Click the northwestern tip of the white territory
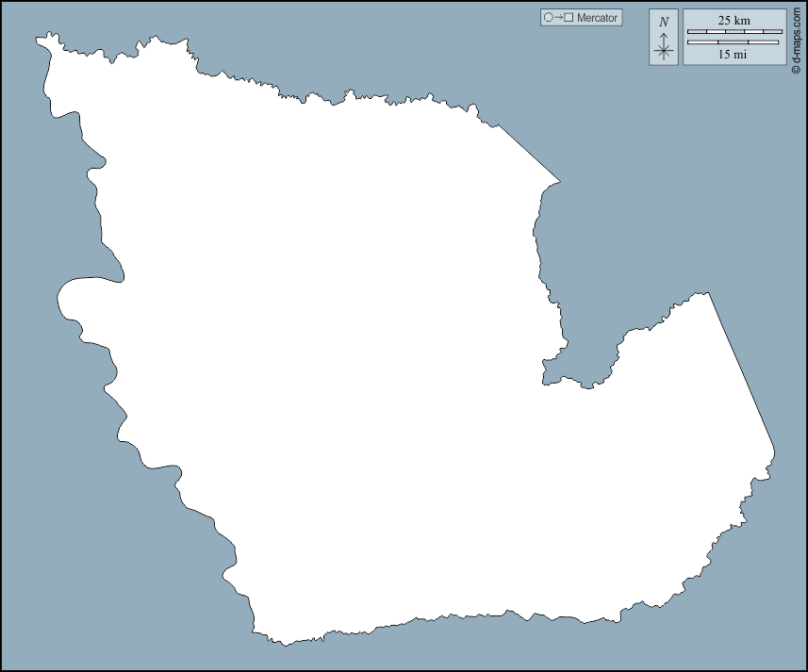 pos(41,40)
